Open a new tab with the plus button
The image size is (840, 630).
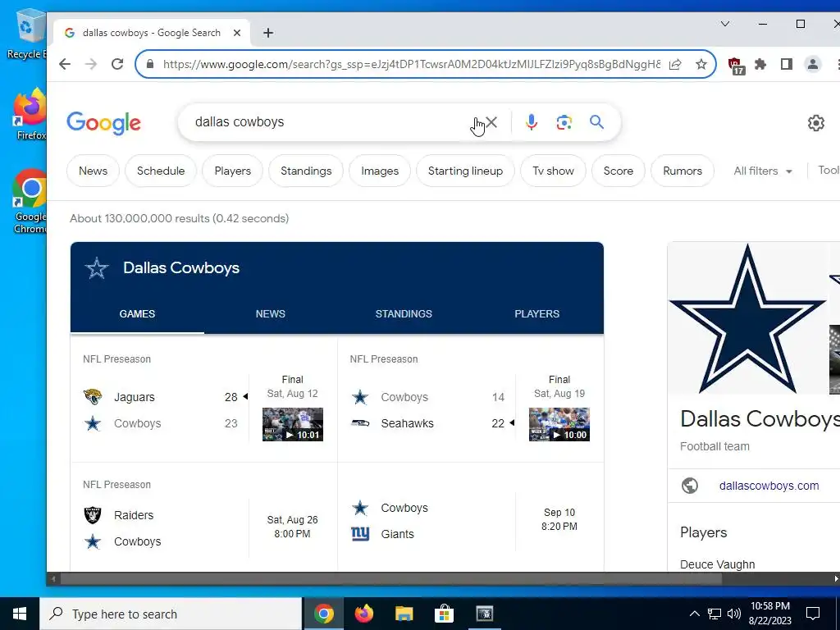coord(268,33)
